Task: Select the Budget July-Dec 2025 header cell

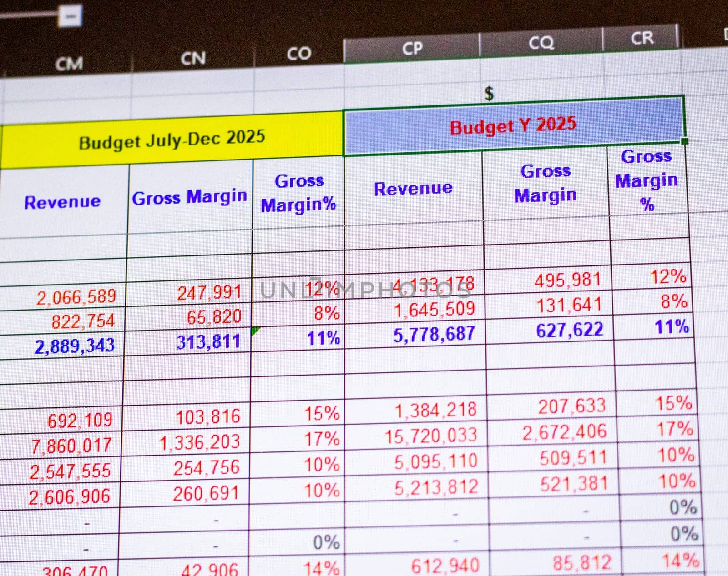Action: (x=171, y=140)
